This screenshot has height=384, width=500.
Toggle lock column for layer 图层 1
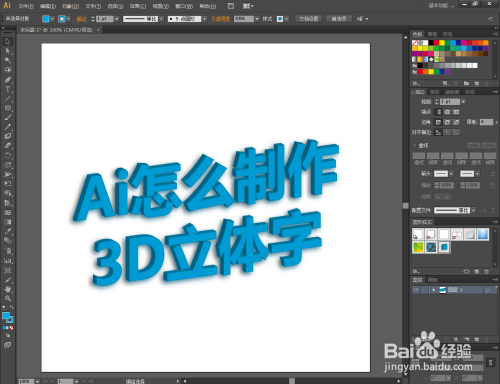point(424,290)
